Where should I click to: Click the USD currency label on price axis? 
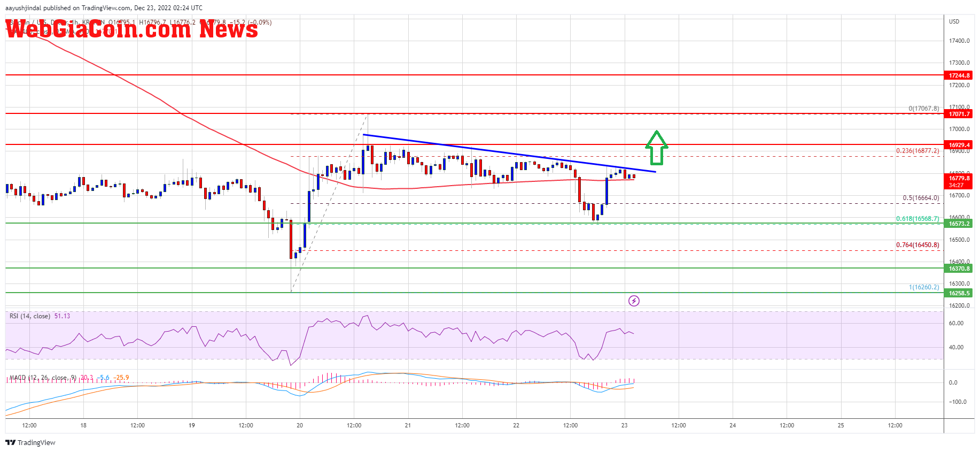954,21
